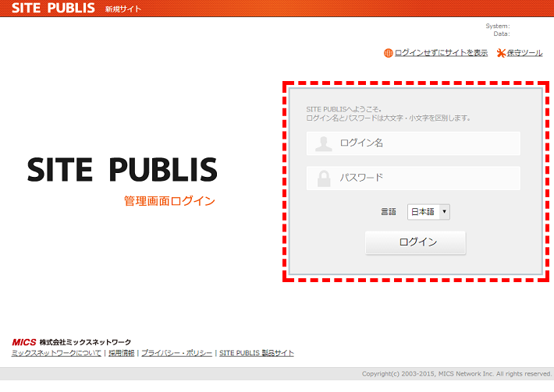Focus the パスワード input field
Screen dimensions: 554x392
414,178
